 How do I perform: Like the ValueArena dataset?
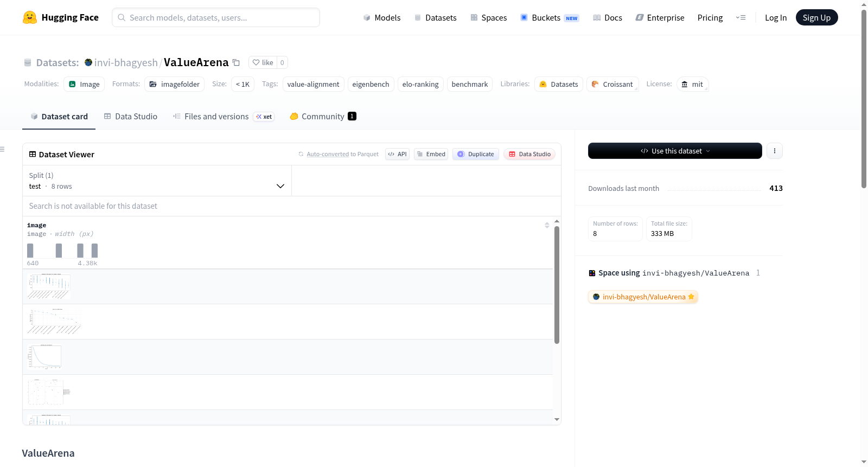pyautogui.click(x=263, y=62)
